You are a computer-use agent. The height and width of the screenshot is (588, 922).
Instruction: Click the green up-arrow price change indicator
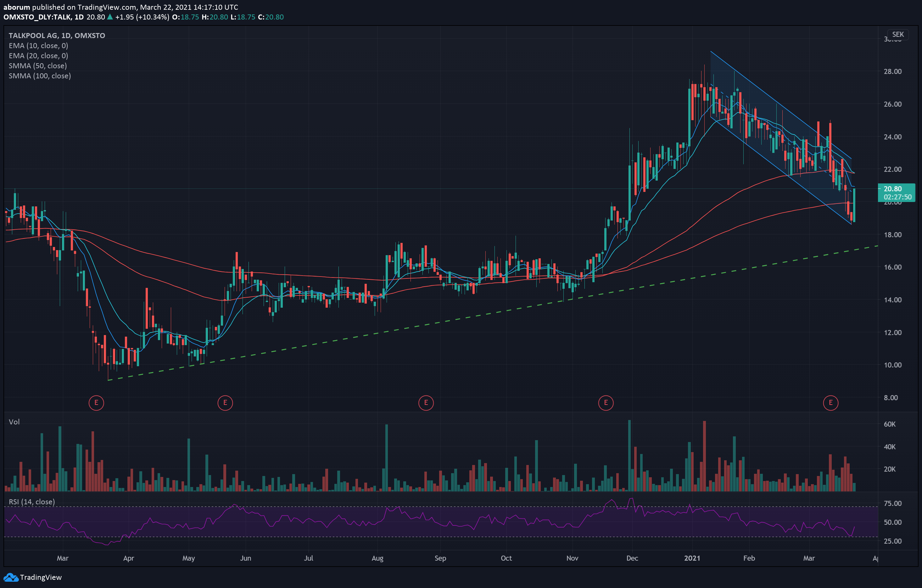[110, 17]
